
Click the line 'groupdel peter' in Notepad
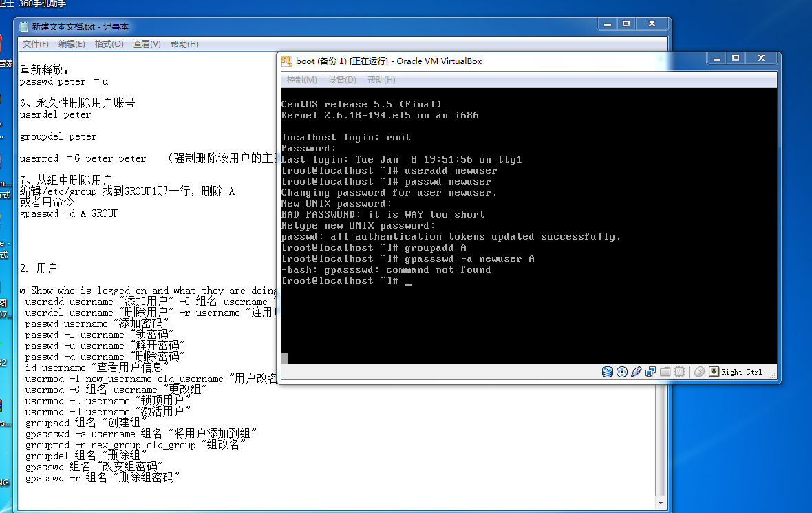[x=58, y=137]
